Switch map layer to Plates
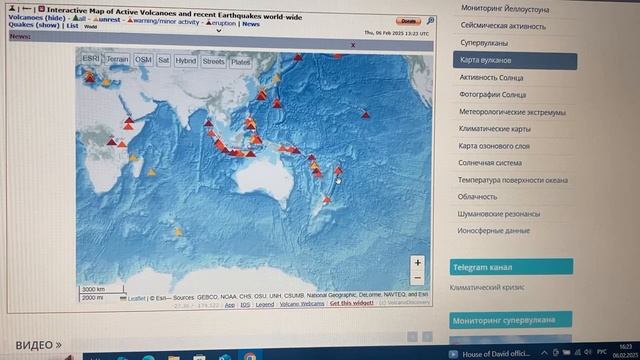Screen dimensions: 640x360 240,62
